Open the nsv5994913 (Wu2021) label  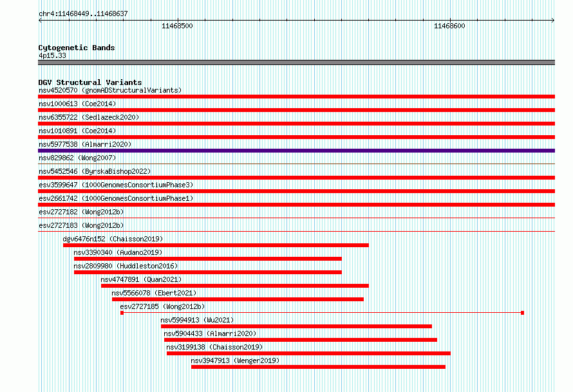pos(197,320)
